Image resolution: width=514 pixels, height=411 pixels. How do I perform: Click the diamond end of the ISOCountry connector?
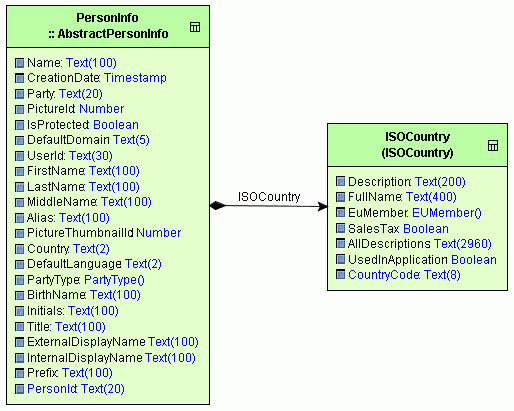click(218, 206)
